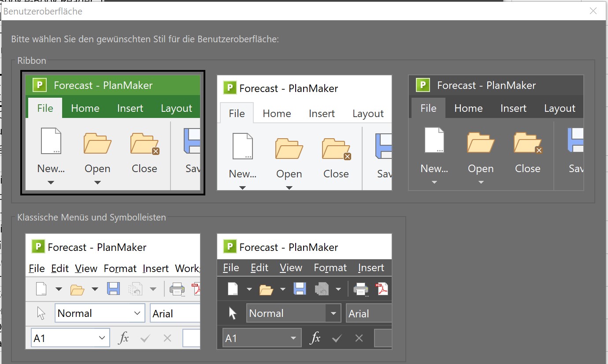This screenshot has width=608, height=364.
Task: Click Layout tab in dark ribbon preview
Action: pos(560,108)
